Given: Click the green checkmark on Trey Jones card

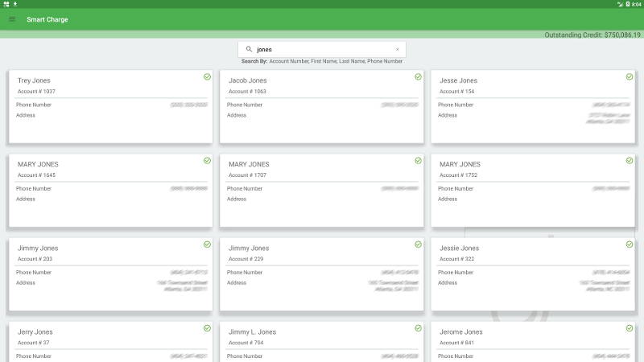Looking at the screenshot, I should pos(207,76).
